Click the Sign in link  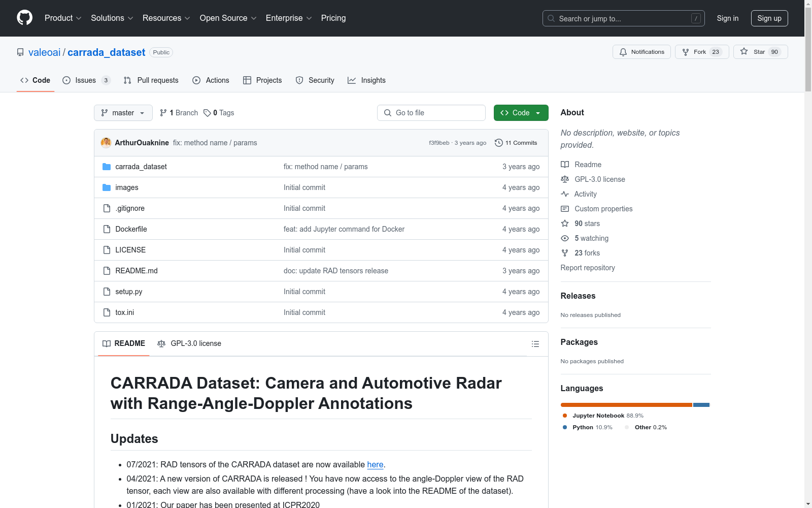click(x=728, y=18)
